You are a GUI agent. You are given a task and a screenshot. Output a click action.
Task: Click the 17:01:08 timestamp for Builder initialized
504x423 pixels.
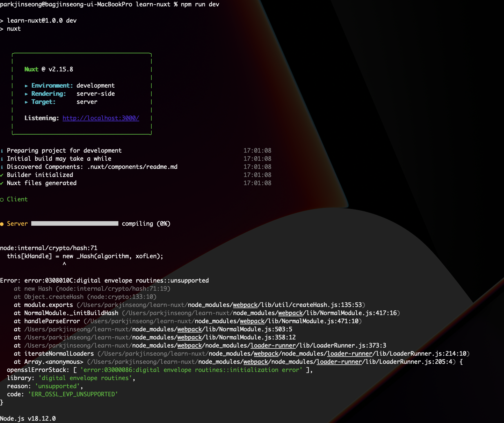(258, 175)
